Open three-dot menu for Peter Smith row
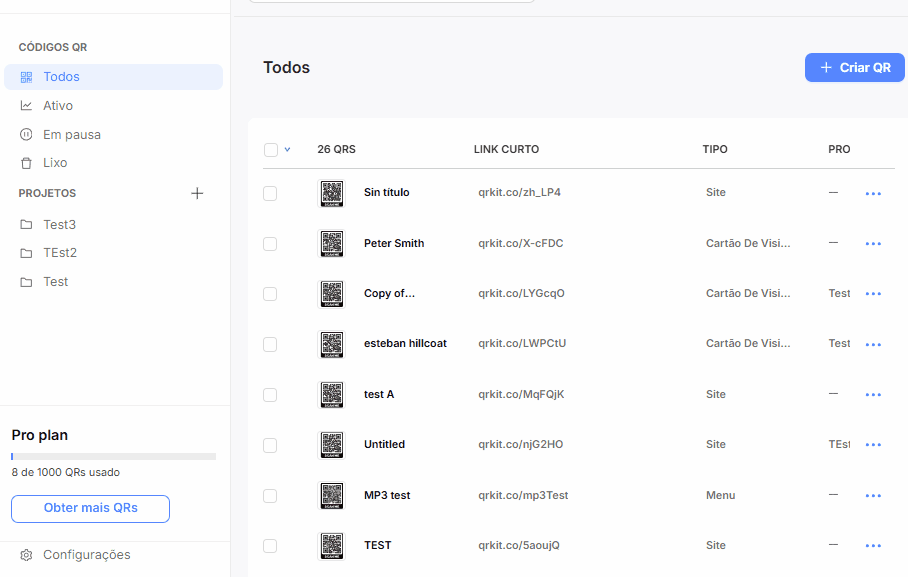The image size is (908, 577). pyautogui.click(x=872, y=243)
